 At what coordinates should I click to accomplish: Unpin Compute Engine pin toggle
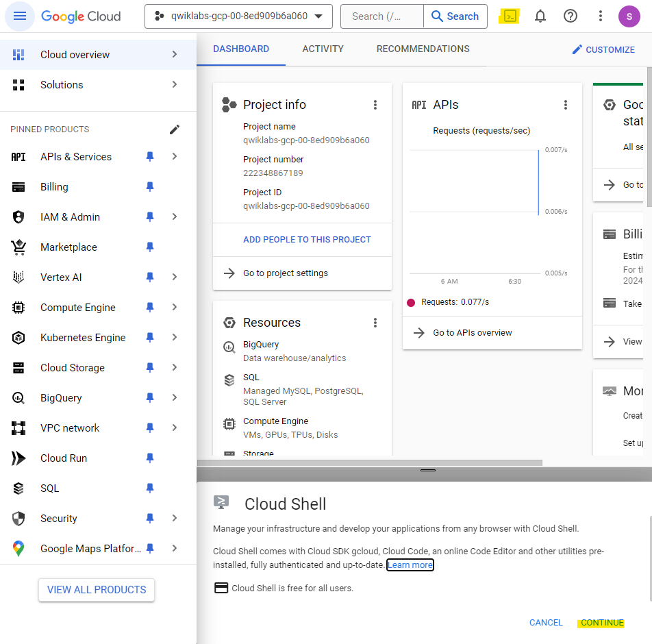tap(150, 308)
